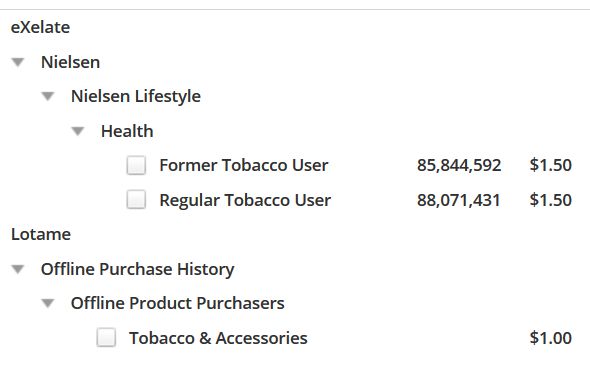
Task: Click the Regular Tobacco User label
Action: pos(245,200)
